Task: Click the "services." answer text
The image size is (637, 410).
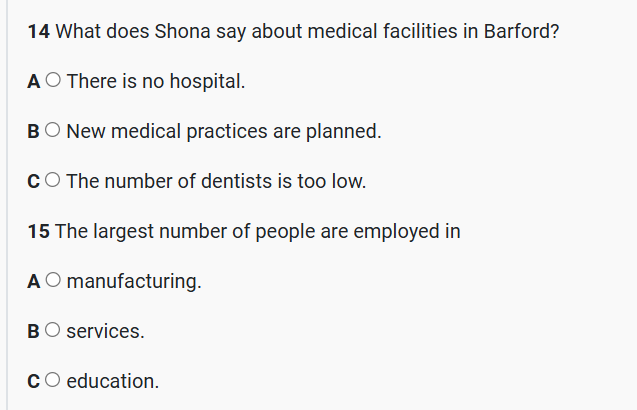Action: tap(105, 332)
